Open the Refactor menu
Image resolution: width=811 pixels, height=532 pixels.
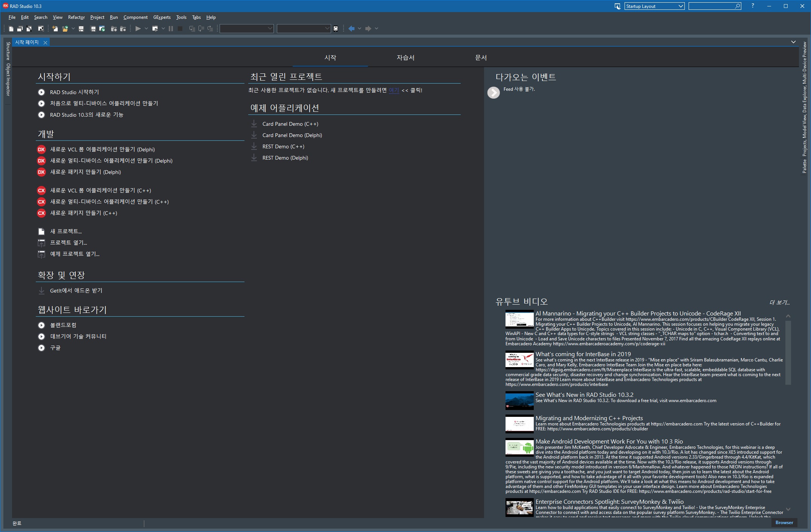(76, 17)
